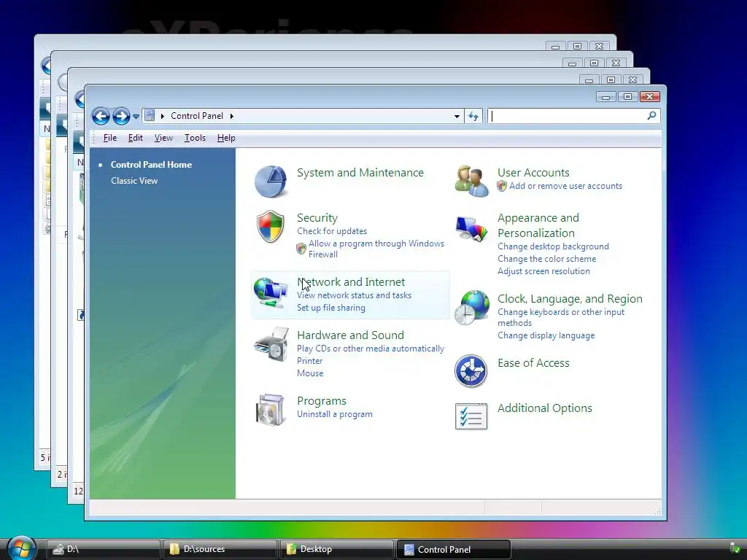Click Play CDs or other media automatically
This screenshot has height=560, width=747.
370,349
